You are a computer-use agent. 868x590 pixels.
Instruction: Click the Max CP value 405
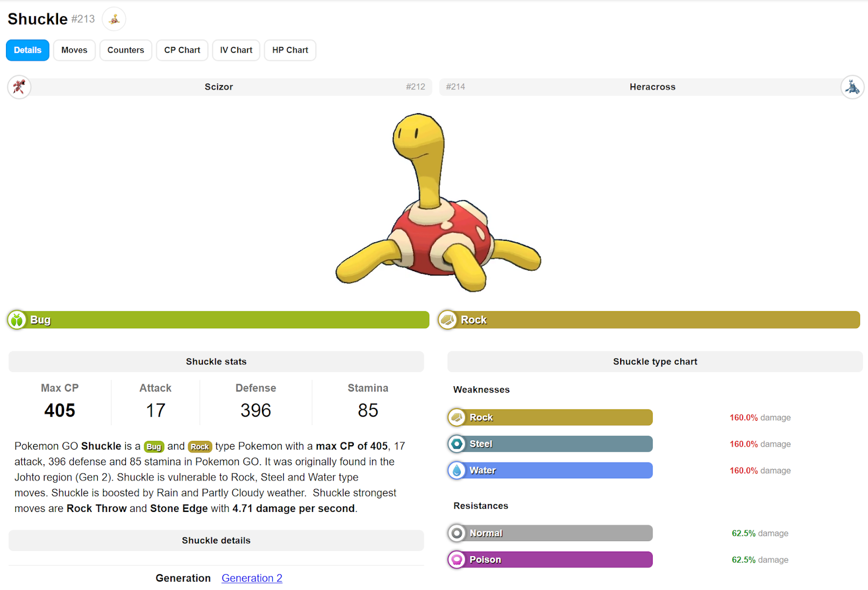(60, 411)
